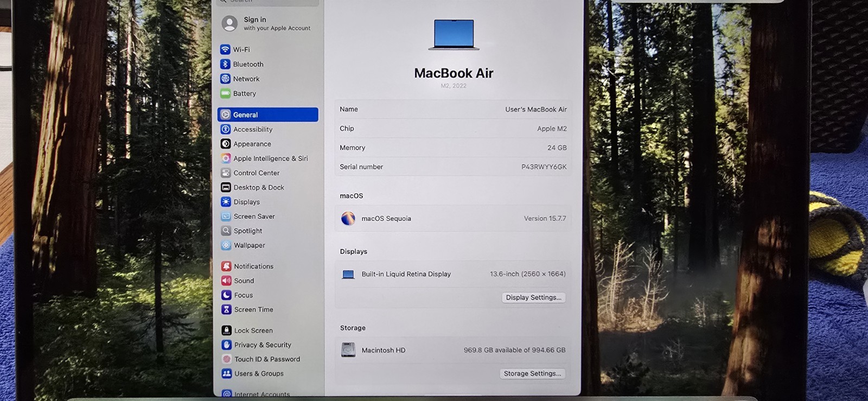Click Version 15.7.7 text
The height and width of the screenshot is (401, 868).
tap(545, 218)
